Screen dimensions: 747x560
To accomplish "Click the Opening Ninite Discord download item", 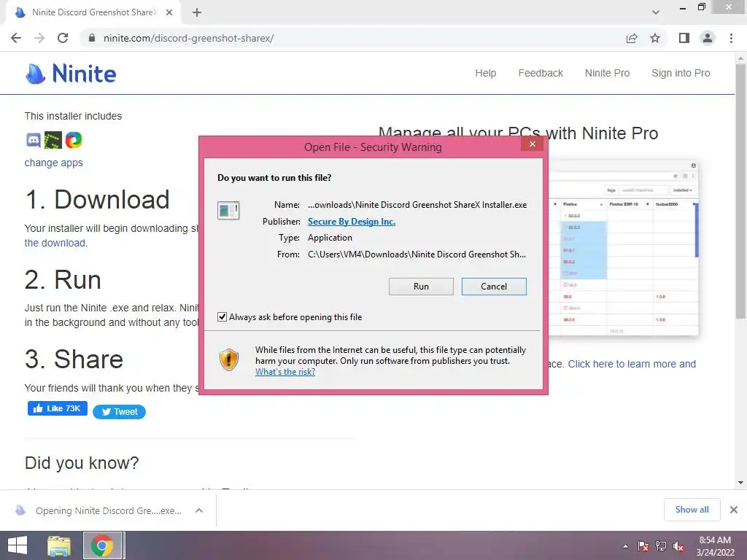I will pos(108,510).
